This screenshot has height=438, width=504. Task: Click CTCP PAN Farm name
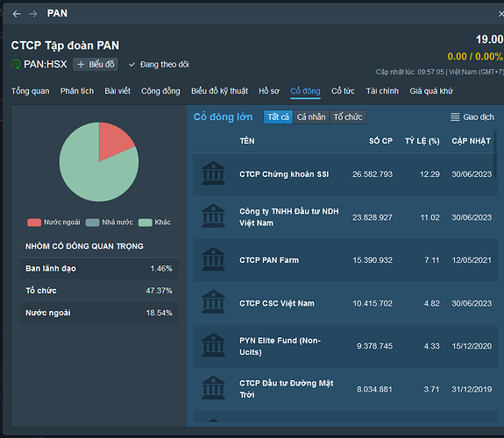point(269,260)
